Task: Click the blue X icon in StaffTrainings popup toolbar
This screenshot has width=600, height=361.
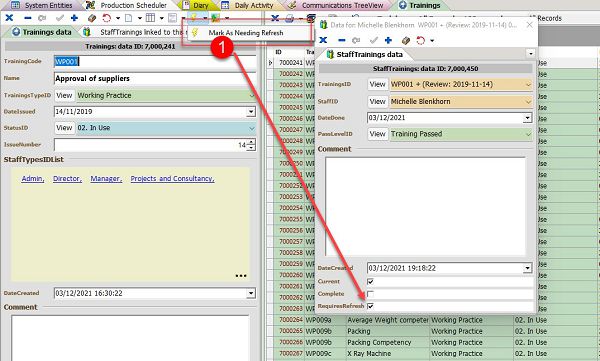Action: (x=323, y=40)
